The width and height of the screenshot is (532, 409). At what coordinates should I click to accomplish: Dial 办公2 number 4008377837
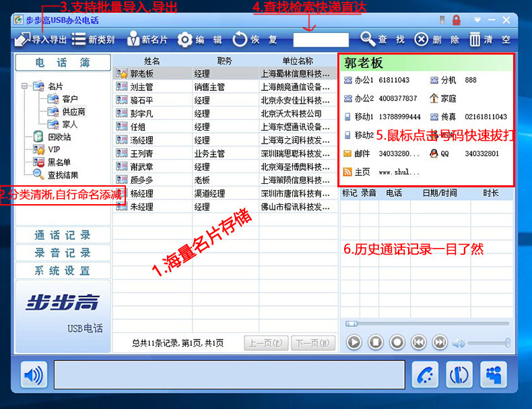397,98
